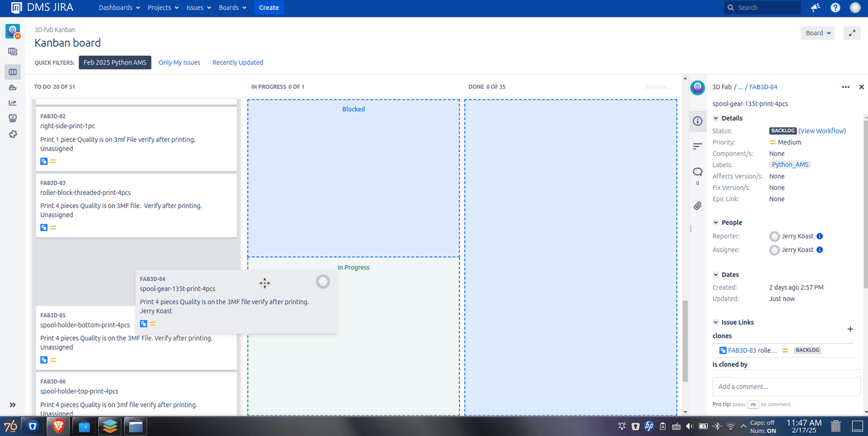This screenshot has width=868, height=436.
Task: Click the issue type icon on FAB3D-83 card
Action: pos(44,228)
